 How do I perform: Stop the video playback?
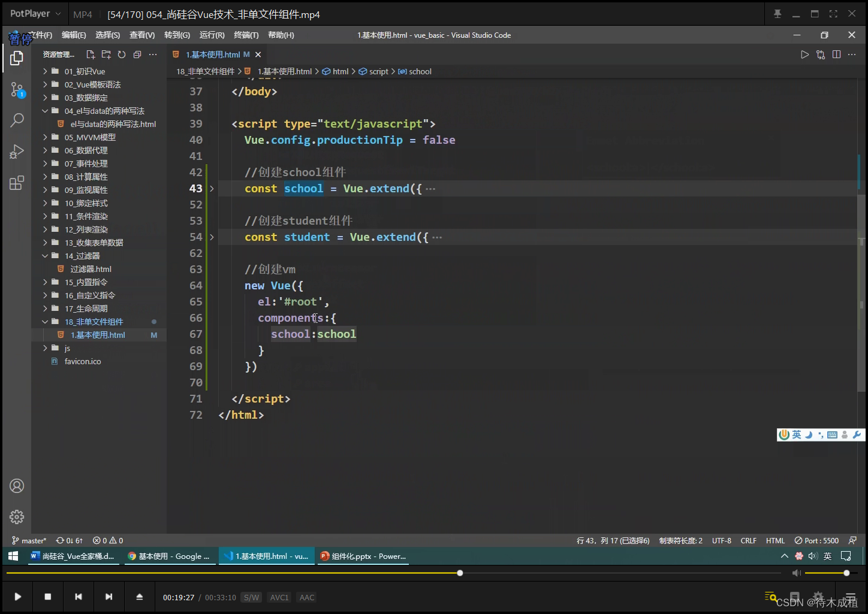tap(48, 597)
